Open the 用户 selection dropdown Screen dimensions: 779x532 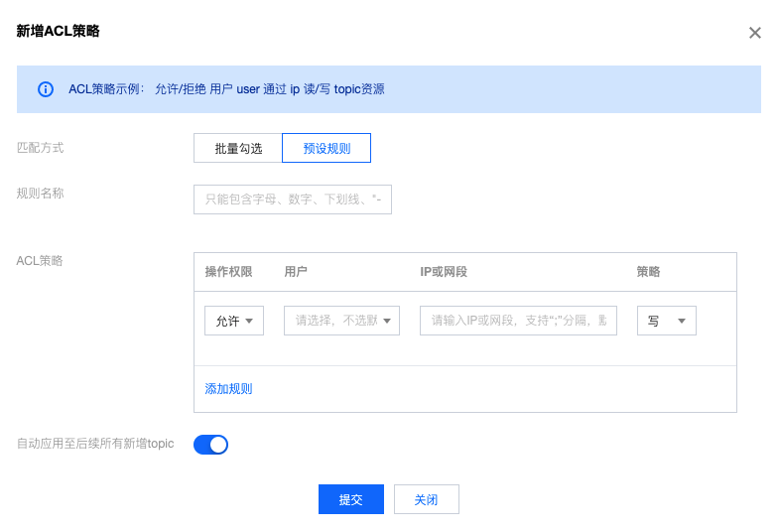(x=341, y=321)
